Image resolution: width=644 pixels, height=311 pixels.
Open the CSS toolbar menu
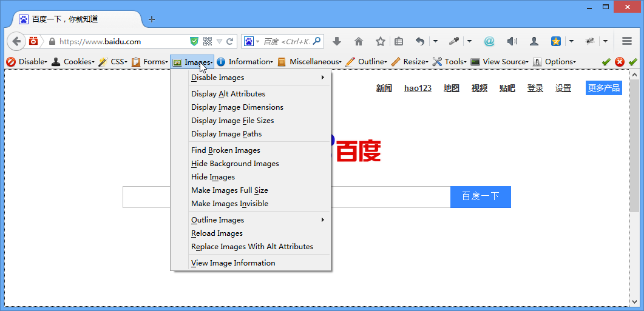pyautogui.click(x=113, y=62)
